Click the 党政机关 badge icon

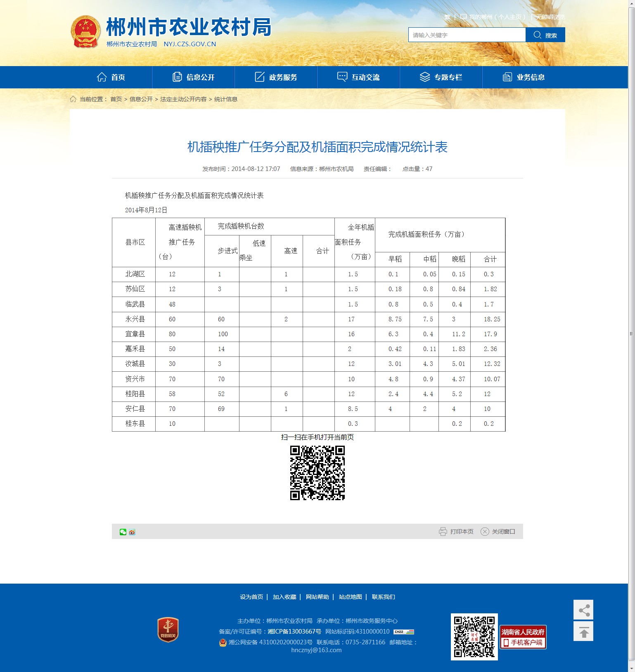pyautogui.click(x=168, y=630)
